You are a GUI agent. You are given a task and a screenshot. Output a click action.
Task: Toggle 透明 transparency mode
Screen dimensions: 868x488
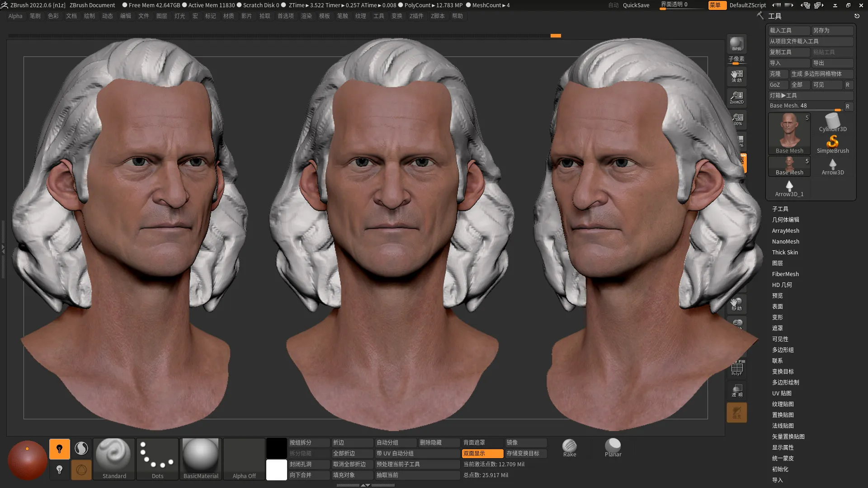click(x=736, y=391)
